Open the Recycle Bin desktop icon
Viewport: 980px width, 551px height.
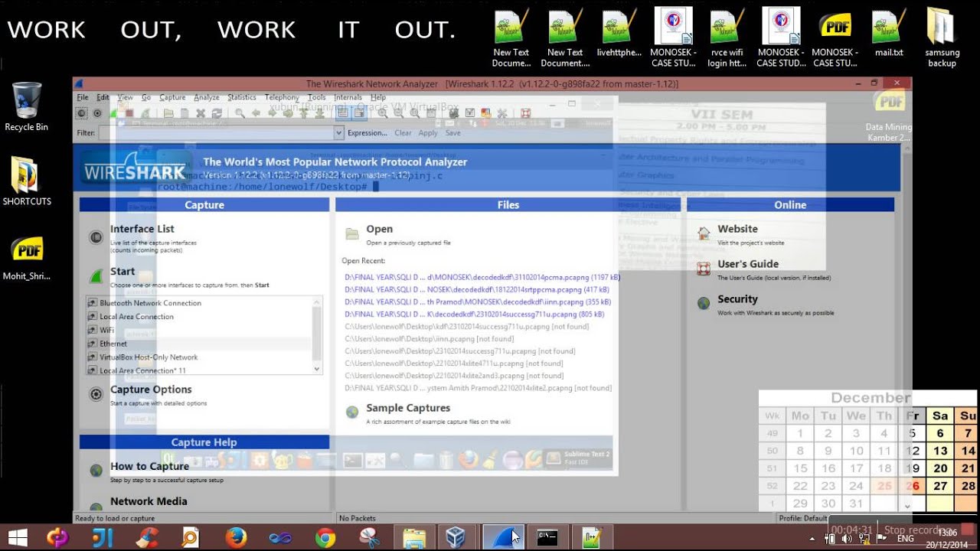tap(27, 107)
